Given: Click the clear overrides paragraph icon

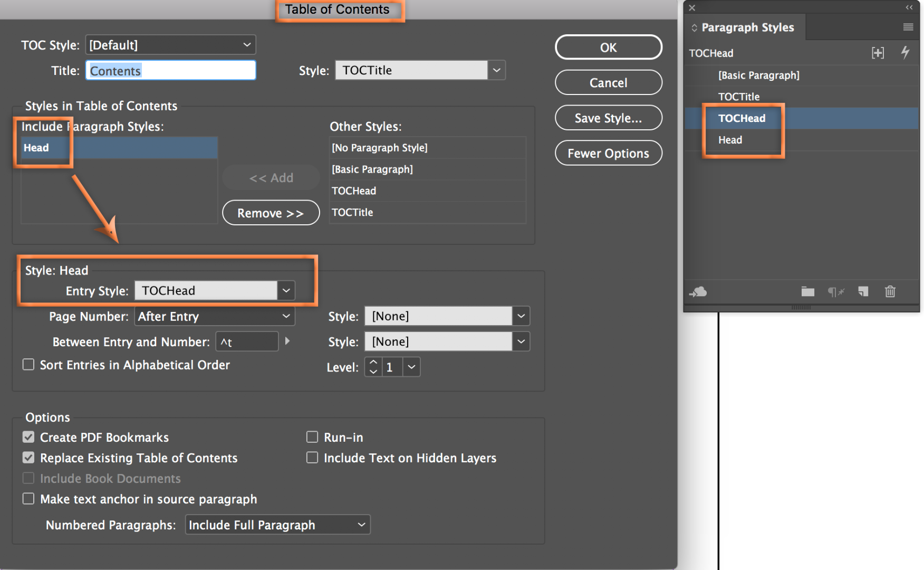Looking at the screenshot, I should 835,291.
